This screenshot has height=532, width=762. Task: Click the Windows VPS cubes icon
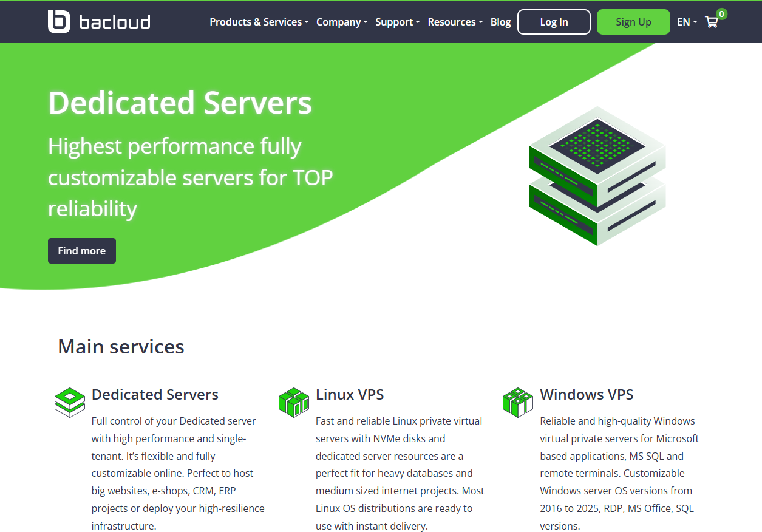tap(518, 402)
